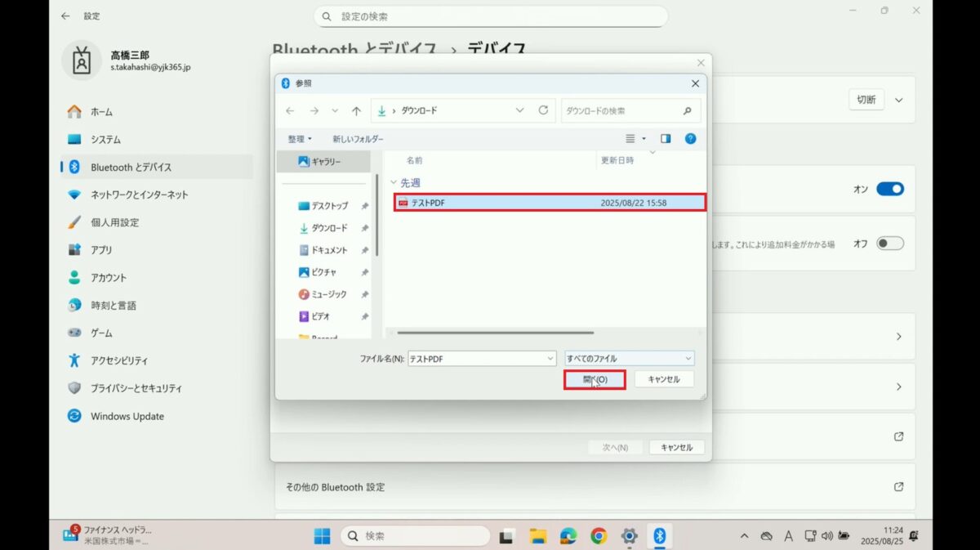980x550 pixels.
Task: Open the preview pane icon in the dialog toolbar
Action: point(666,138)
